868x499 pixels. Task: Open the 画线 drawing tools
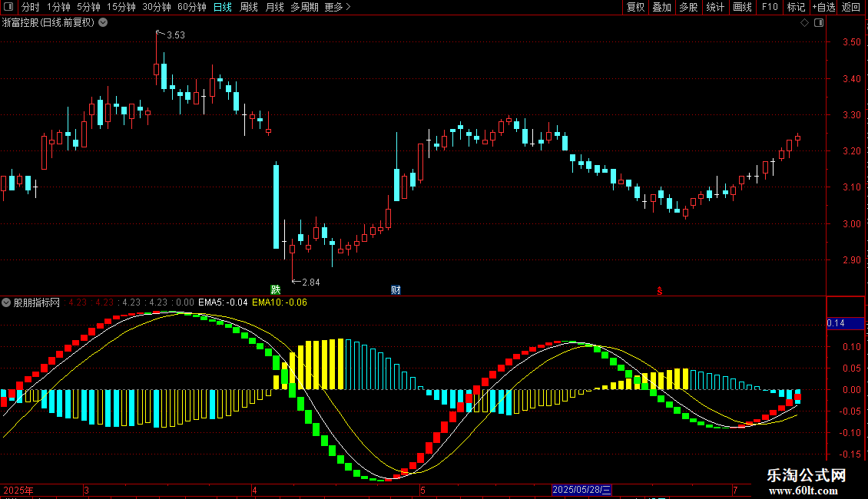click(742, 7)
